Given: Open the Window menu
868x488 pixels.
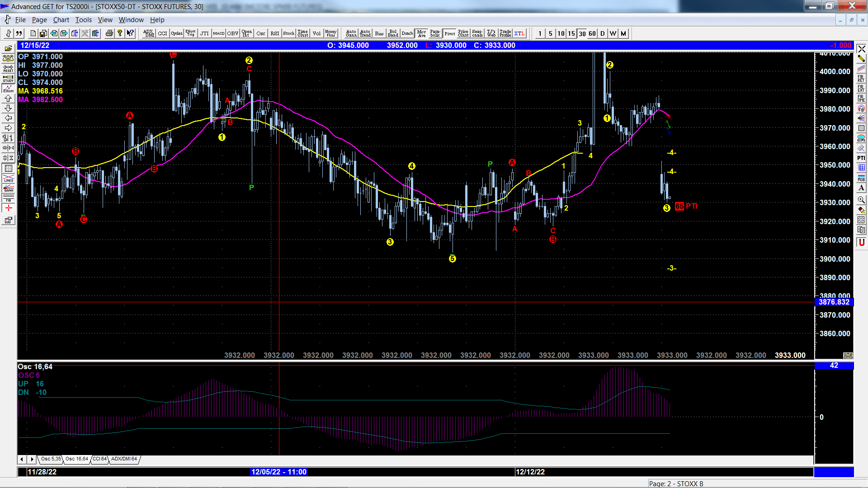Looking at the screenshot, I should [131, 20].
